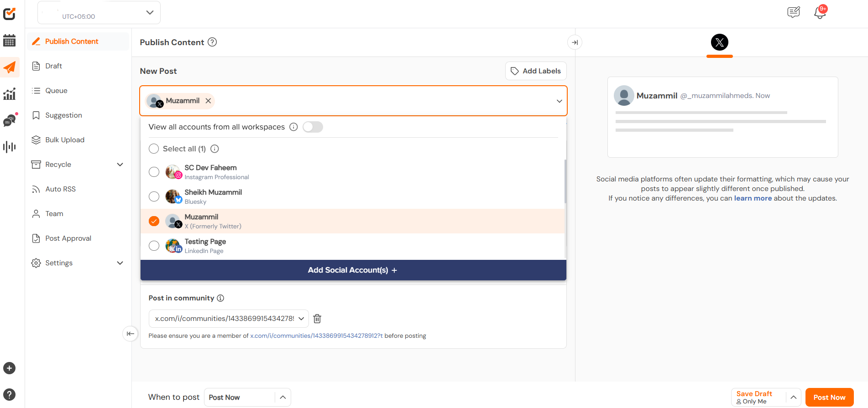868x408 pixels.
Task: Click info icon next to workspaces toggle
Action: (294, 127)
